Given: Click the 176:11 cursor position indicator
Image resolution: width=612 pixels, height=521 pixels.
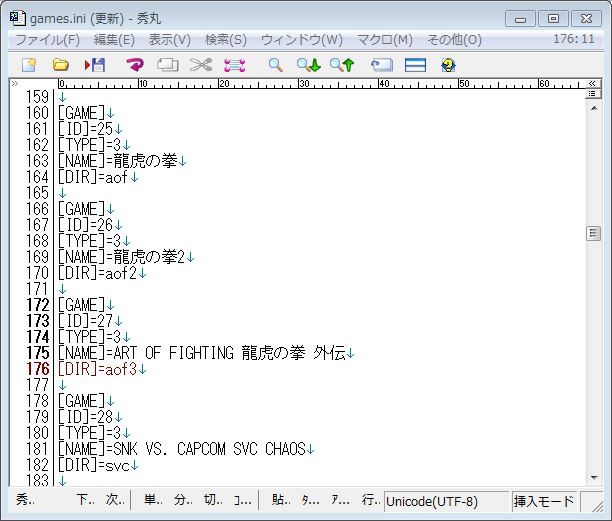Looking at the screenshot, I should pyautogui.click(x=573, y=39).
